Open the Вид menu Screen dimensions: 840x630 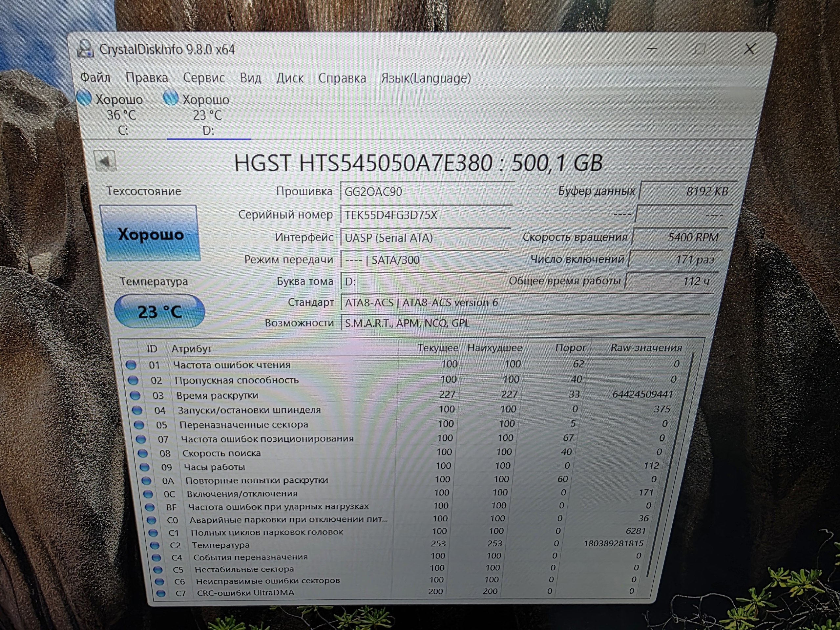(251, 78)
